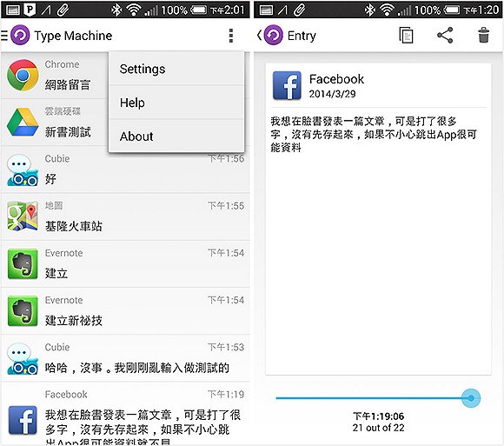Open the Chrome entry icon
This screenshot has width=504, height=446.
pos(23,76)
